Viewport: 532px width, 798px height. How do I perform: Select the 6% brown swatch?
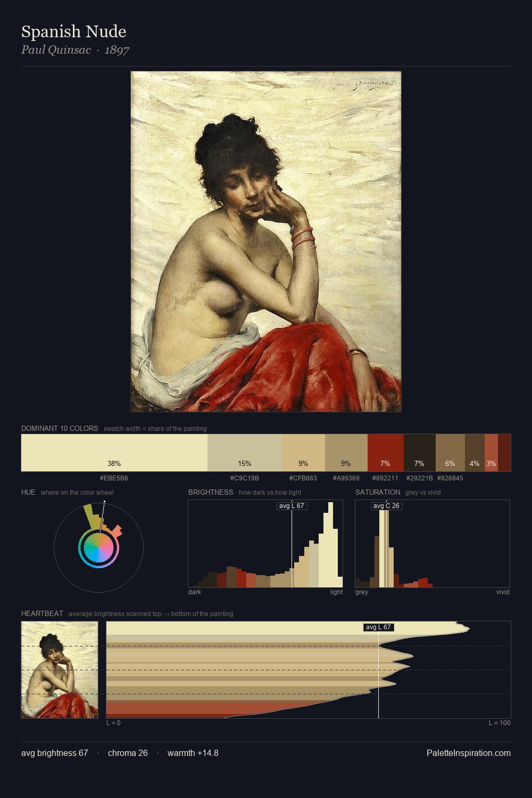450,453
